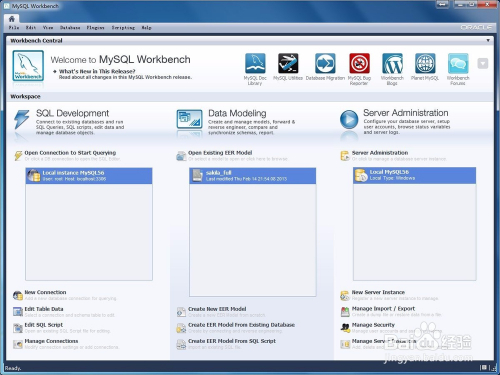This screenshot has height=375, width=500.
Task: Click the Edit SQL Script icon
Action: [x=18, y=328]
